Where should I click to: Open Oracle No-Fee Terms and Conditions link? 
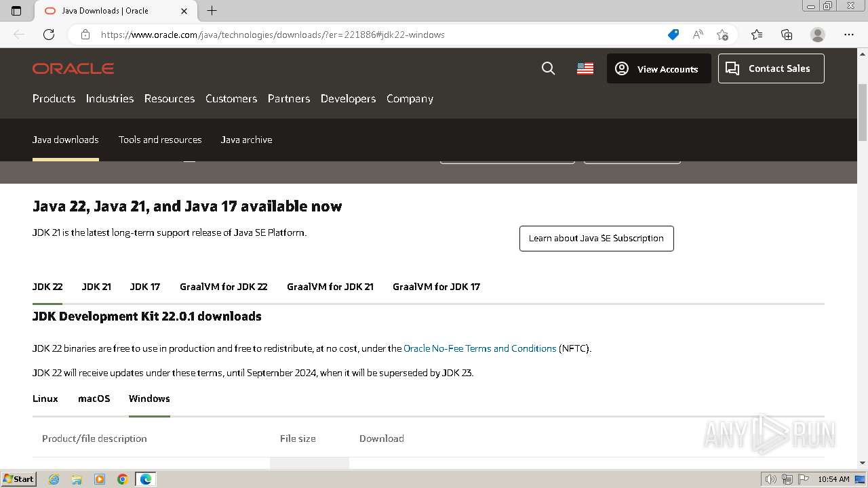(x=480, y=348)
